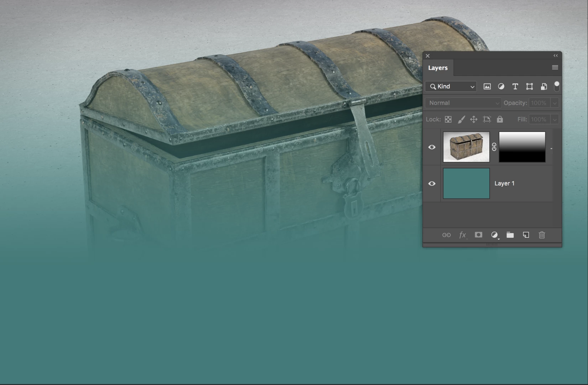Toggle layer filtering on or off switch
The image size is (588, 385).
point(557,86)
